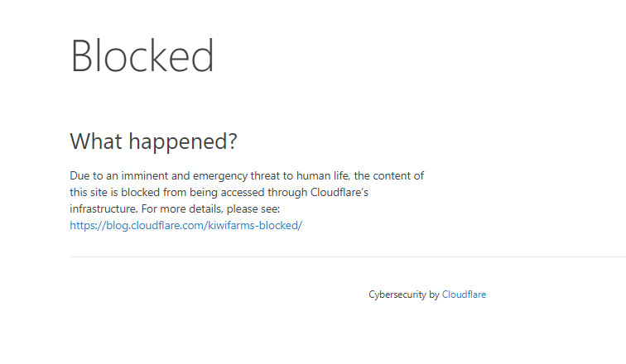Click the 'Cybersecurity by' footer text
This screenshot has width=626, height=364.
(x=404, y=295)
